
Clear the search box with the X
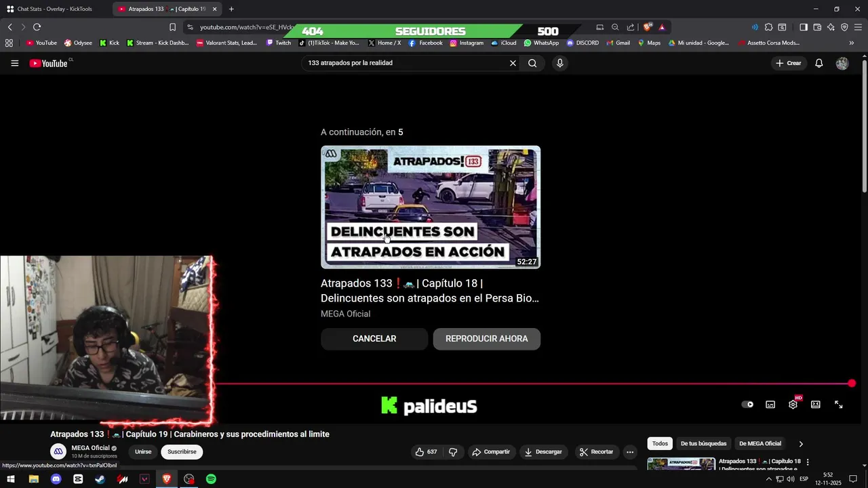513,63
